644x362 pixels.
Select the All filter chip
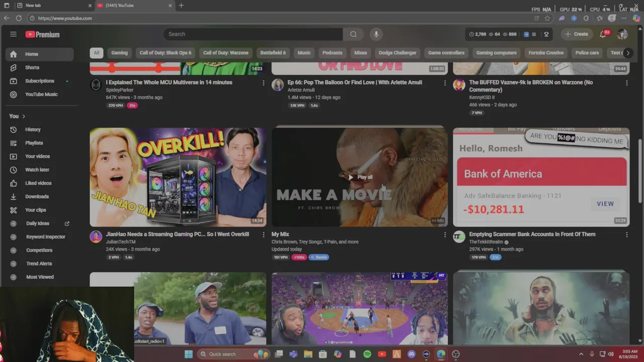(x=96, y=53)
